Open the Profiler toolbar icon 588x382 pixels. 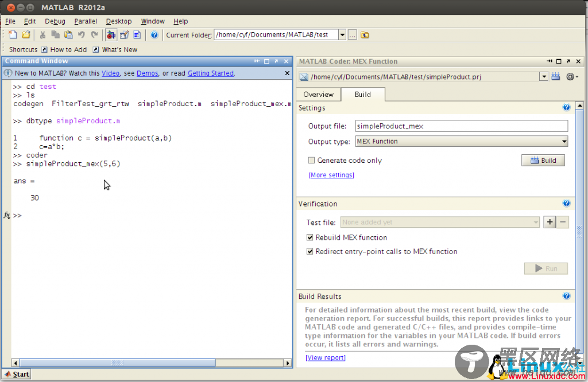137,35
